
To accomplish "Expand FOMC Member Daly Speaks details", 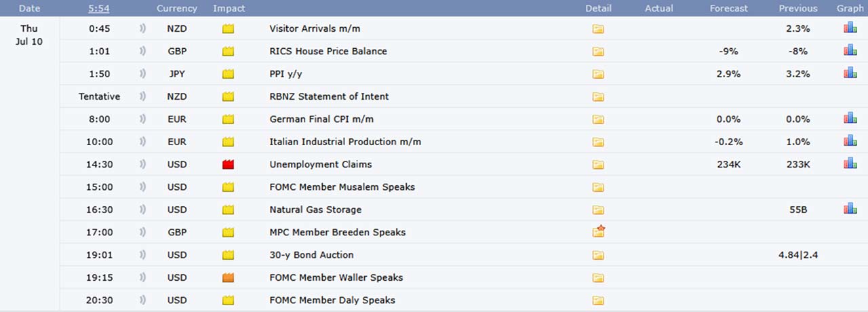I will point(597,300).
